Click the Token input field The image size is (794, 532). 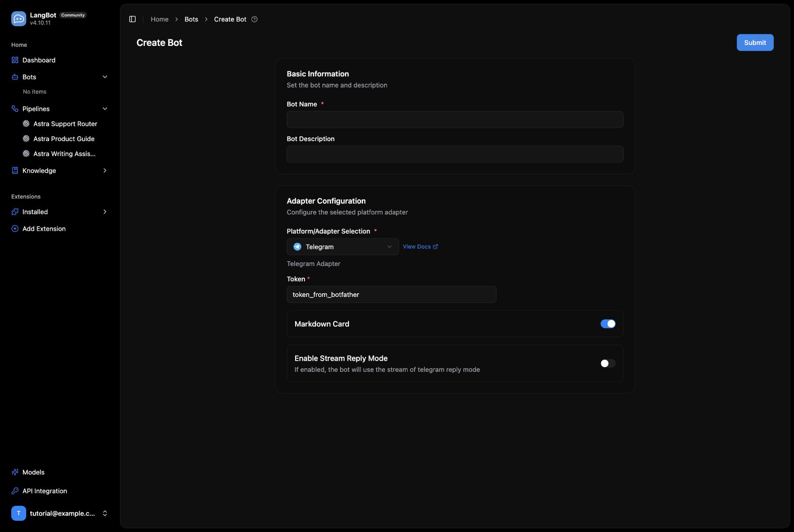392,295
